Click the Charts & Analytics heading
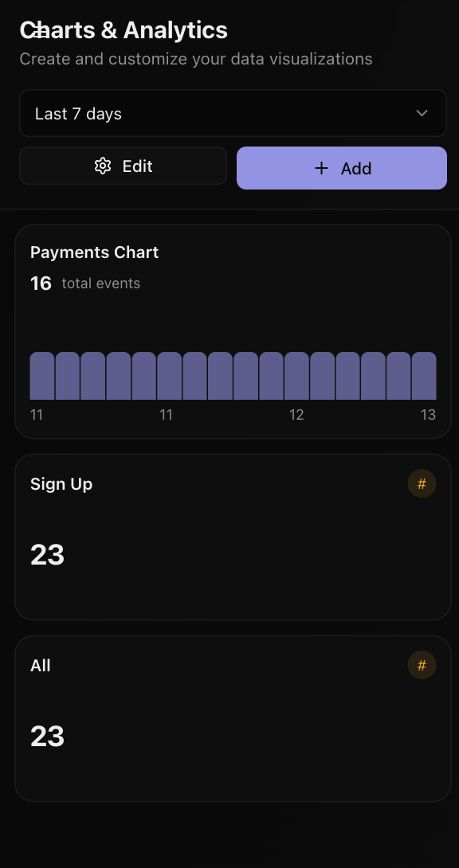 pyautogui.click(x=124, y=30)
